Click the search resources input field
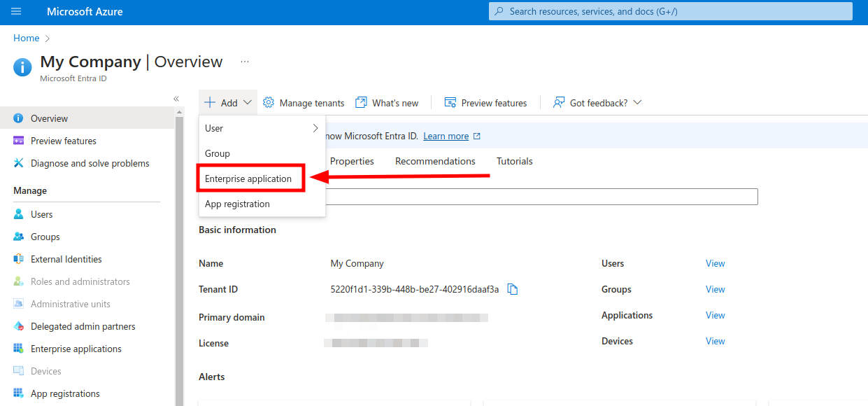868x406 pixels. [670, 11]
